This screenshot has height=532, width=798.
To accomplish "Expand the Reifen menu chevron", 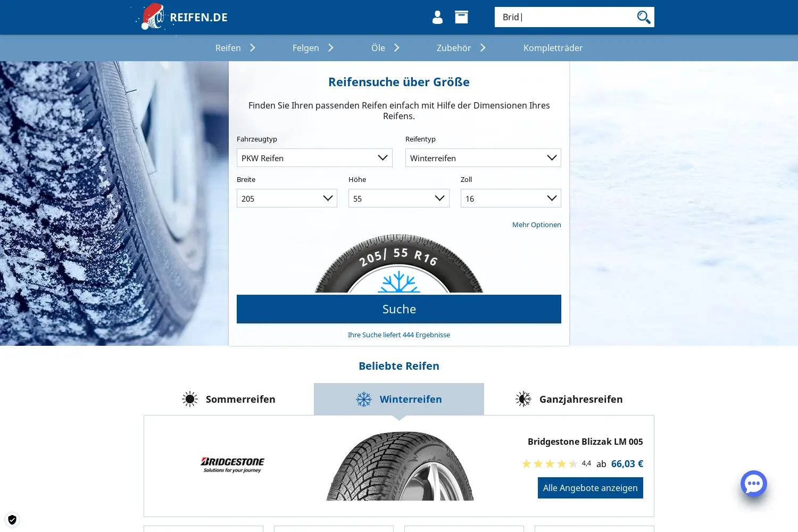I will tap(253, 48).
